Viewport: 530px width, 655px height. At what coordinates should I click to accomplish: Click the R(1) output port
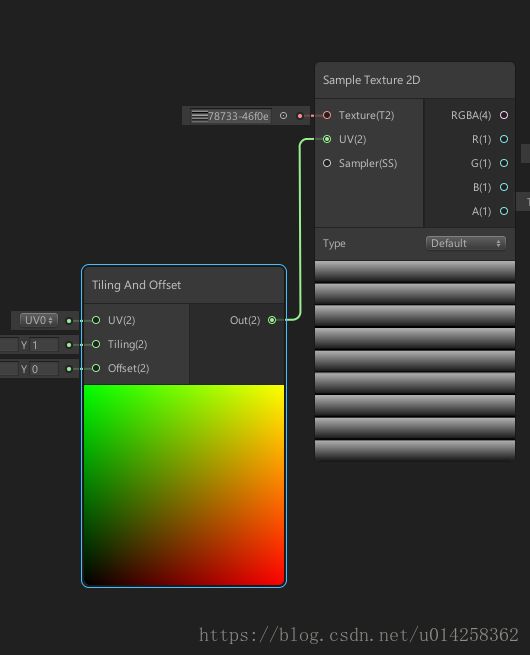click(x=504, y=139)
